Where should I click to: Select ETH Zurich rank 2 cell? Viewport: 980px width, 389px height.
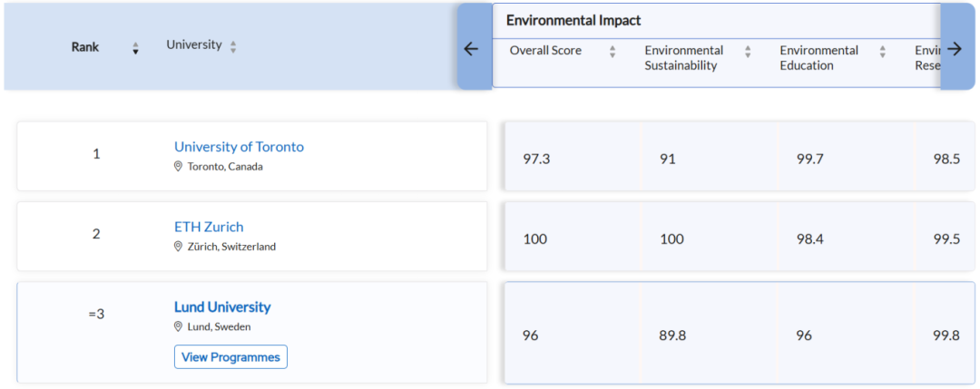[96, 234]
